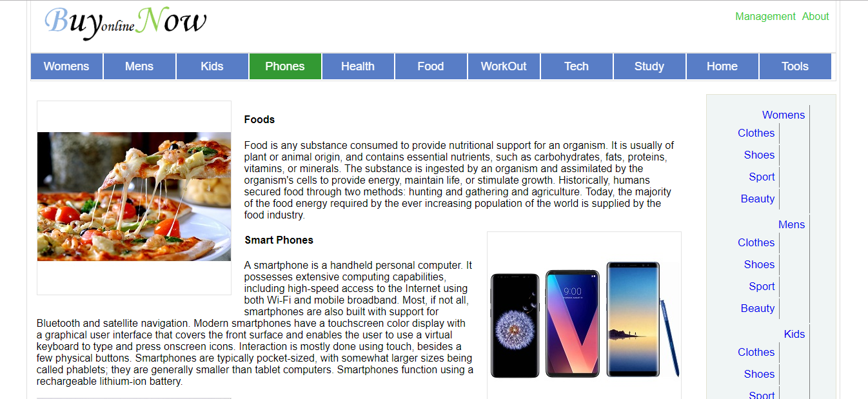Go to the Tools tab

click(x=795, y=66)
